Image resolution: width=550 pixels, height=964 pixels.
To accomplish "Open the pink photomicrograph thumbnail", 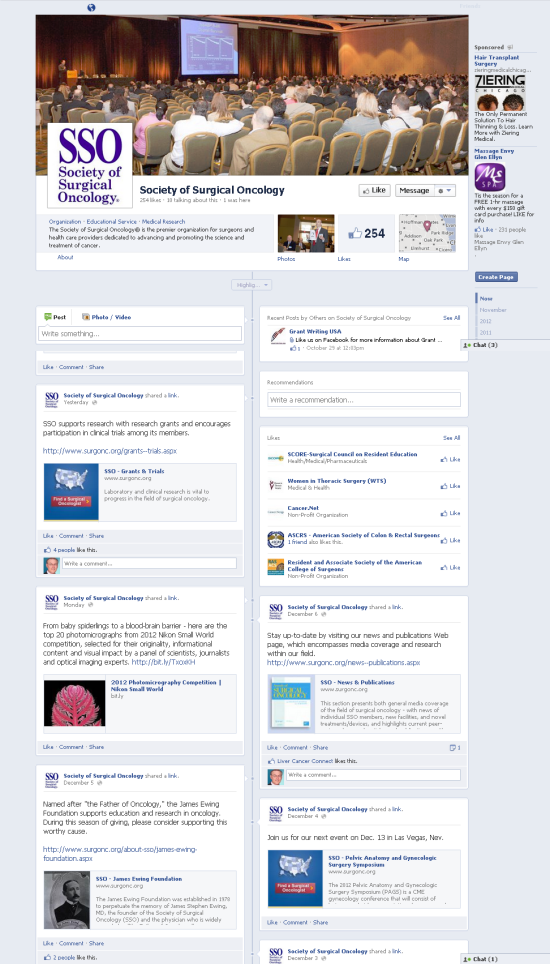I will (x=74, y=703).
